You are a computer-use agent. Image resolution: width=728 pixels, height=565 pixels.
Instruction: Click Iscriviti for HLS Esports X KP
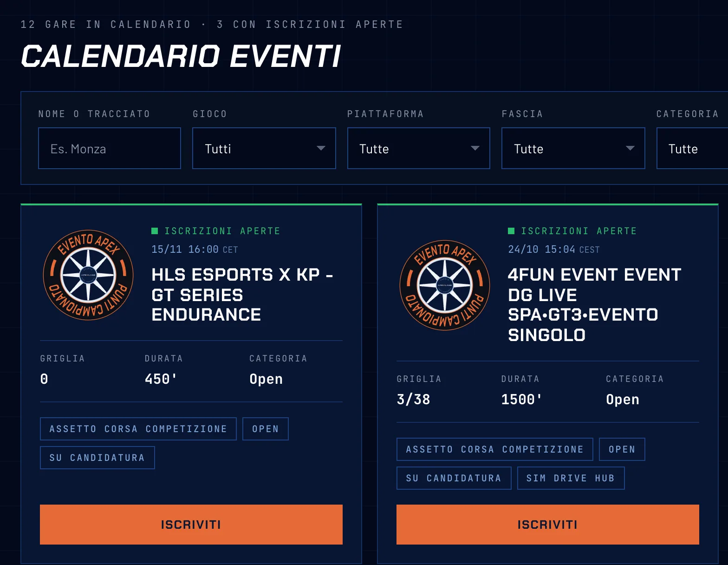coord(191,525)
